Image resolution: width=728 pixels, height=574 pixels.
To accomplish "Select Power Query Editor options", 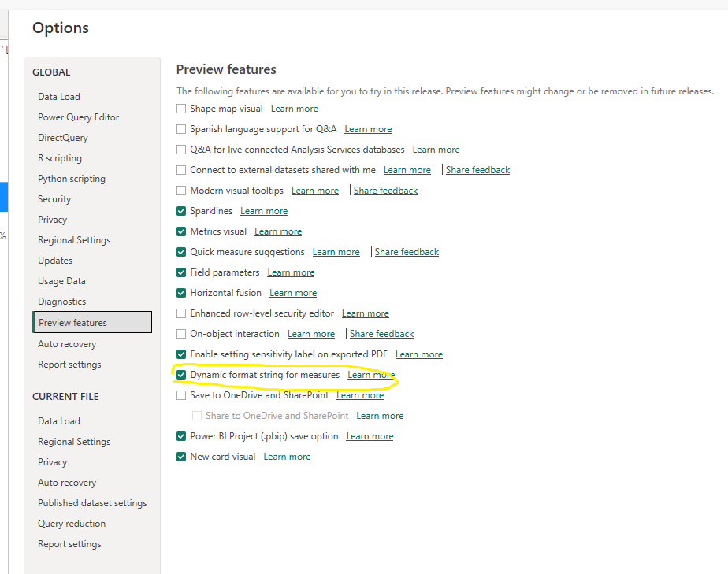I will (x=79, y=117).
